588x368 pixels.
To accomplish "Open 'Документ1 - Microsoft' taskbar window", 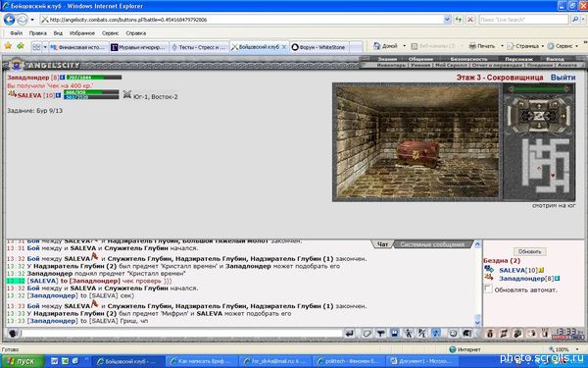I will (x=421, y=361).
